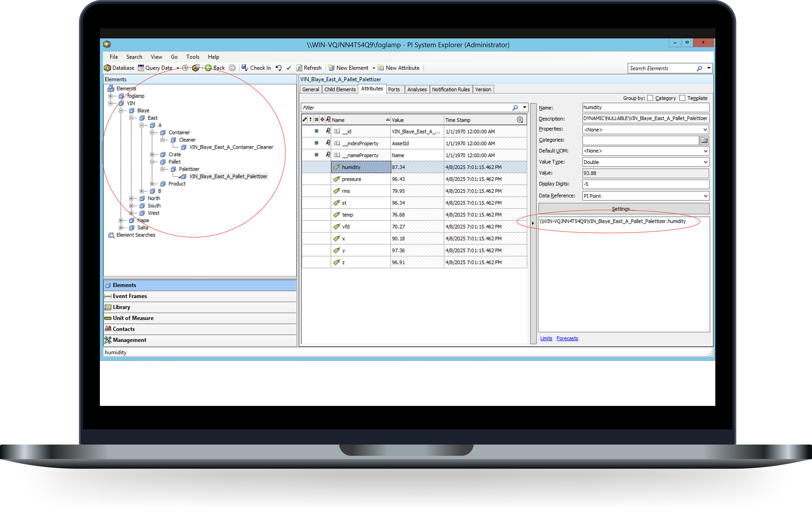Open the Database selector in toolbar
Viewport: 812px width, 513px height.
tap(119, 68)
